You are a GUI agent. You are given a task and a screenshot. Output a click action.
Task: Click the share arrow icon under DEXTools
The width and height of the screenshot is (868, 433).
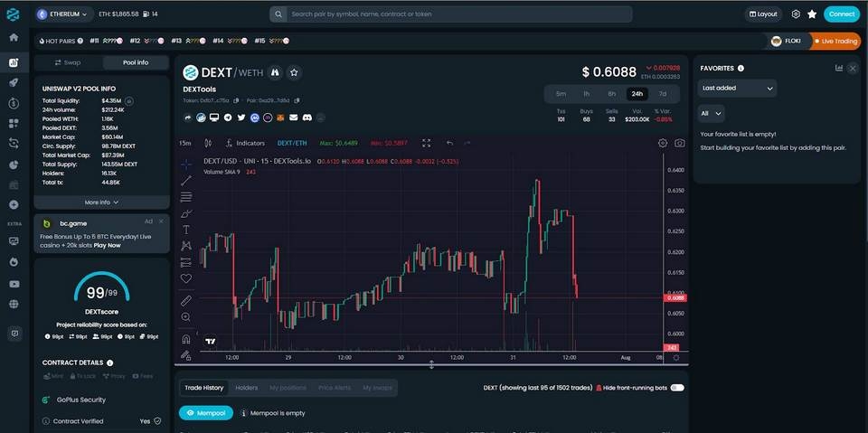pos(188,118)
